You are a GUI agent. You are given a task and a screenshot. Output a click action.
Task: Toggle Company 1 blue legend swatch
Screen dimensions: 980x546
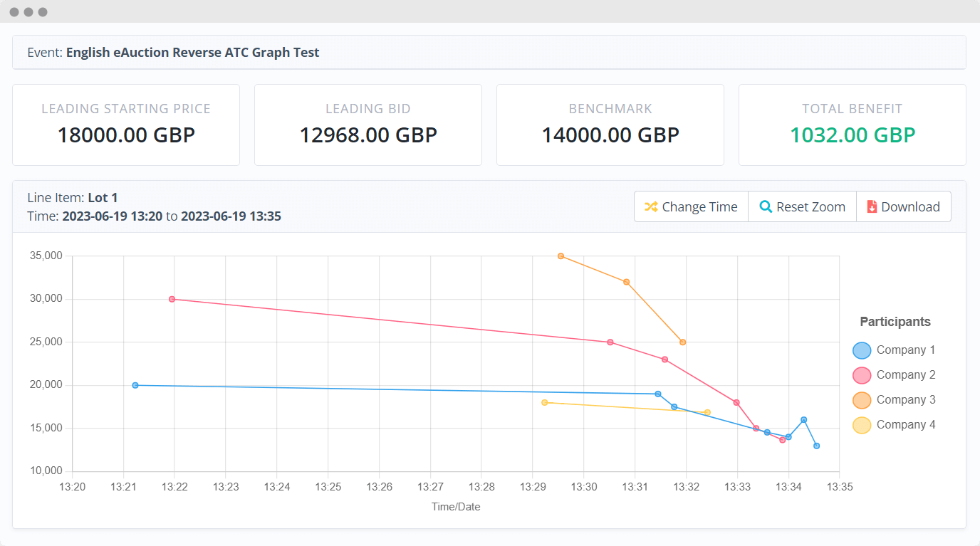click(862, 350)
